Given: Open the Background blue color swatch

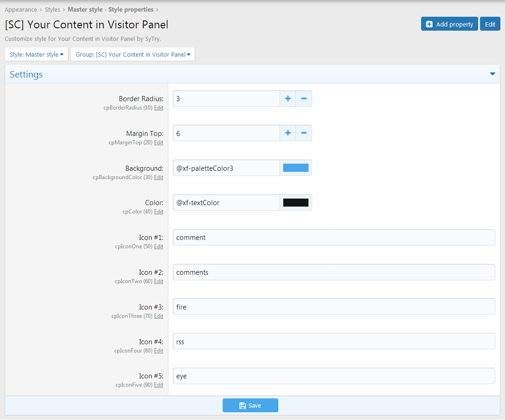Looking at the screenshot, I should [296, 168].
